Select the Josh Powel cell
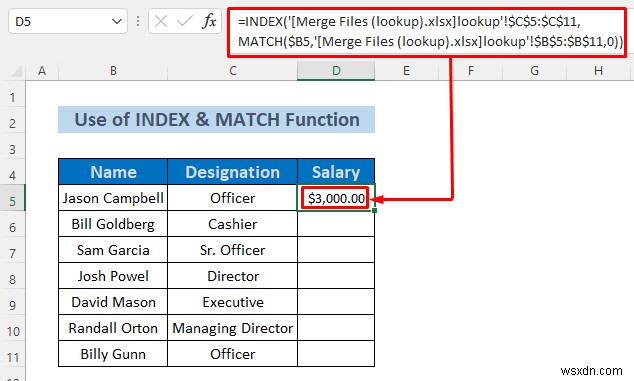634x381 pixels. [x=113, y=276]
